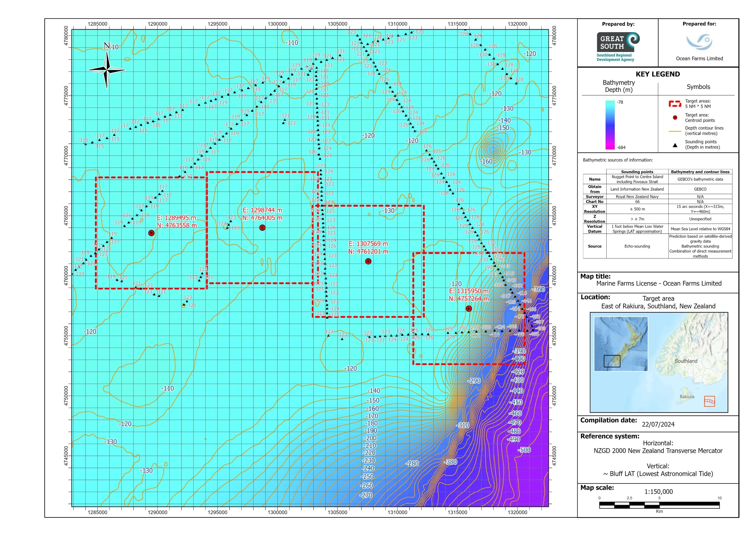Click the -500 contour depth label
The image size is (756, 535).
click(x=524, y=450)
